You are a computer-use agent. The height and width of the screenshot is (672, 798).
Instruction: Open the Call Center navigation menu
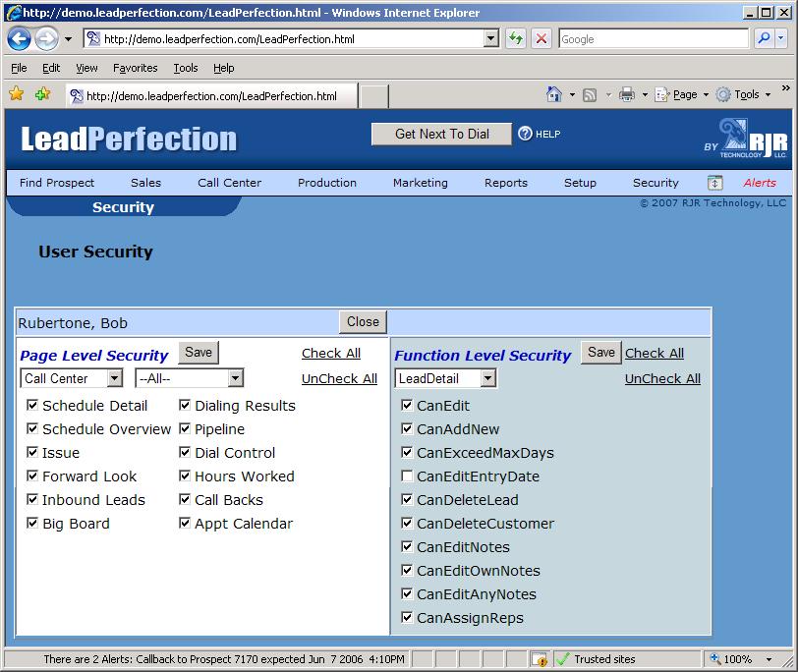[230, 183]
